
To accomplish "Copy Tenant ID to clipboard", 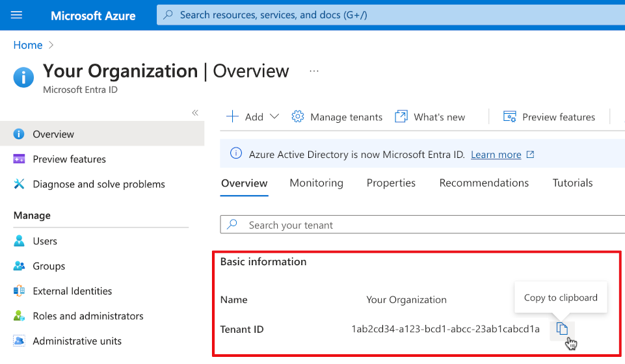I will (562, 330).
